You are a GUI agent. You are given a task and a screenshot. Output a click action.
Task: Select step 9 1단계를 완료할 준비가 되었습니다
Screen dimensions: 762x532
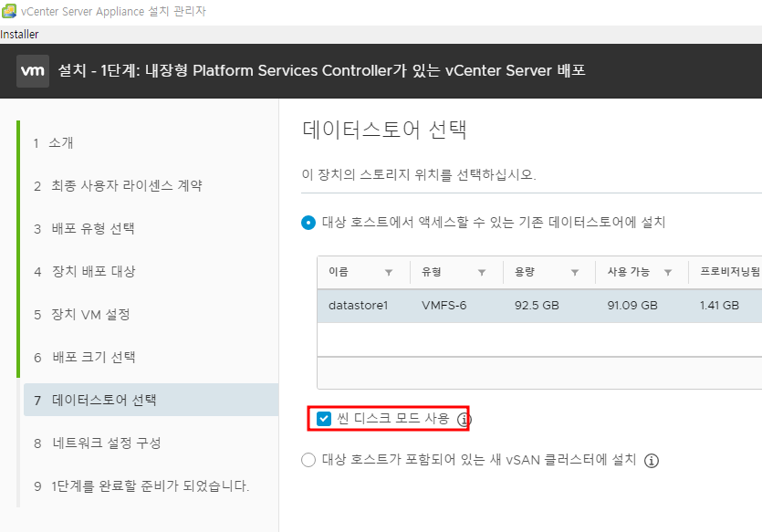pyautogui.click(x=141, y=485)
